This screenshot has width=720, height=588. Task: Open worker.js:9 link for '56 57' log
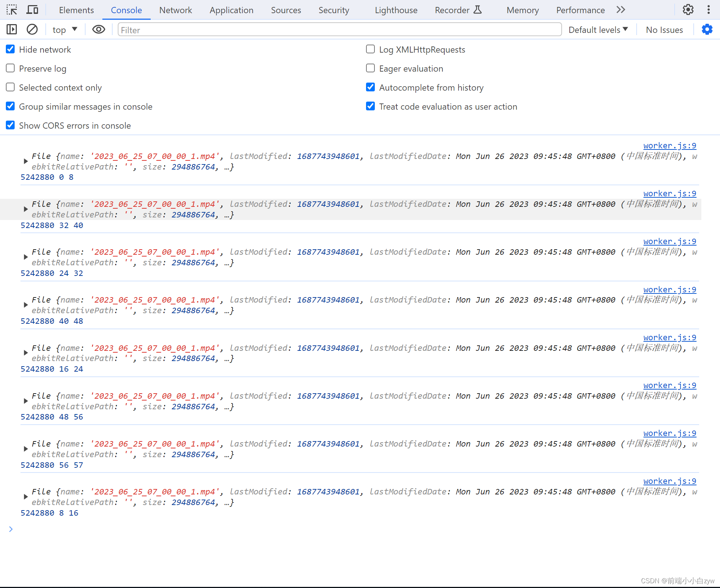pos(670,433)
